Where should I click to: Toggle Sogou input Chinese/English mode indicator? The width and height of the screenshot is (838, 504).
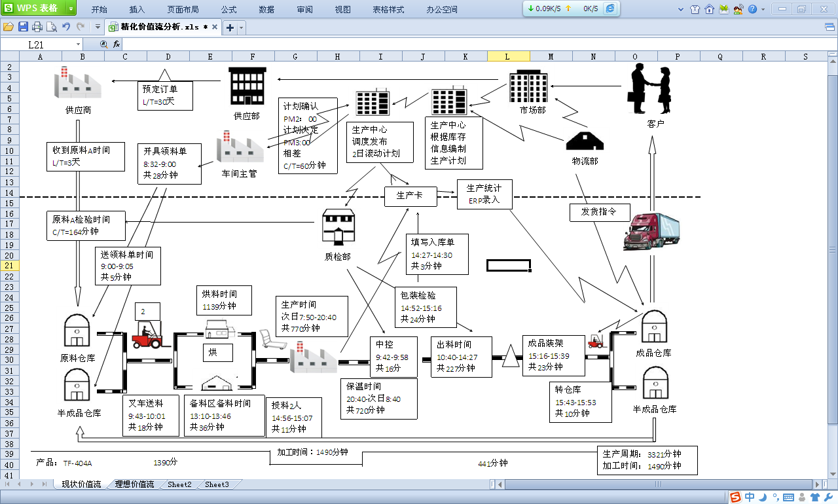(x=750, y=497)
